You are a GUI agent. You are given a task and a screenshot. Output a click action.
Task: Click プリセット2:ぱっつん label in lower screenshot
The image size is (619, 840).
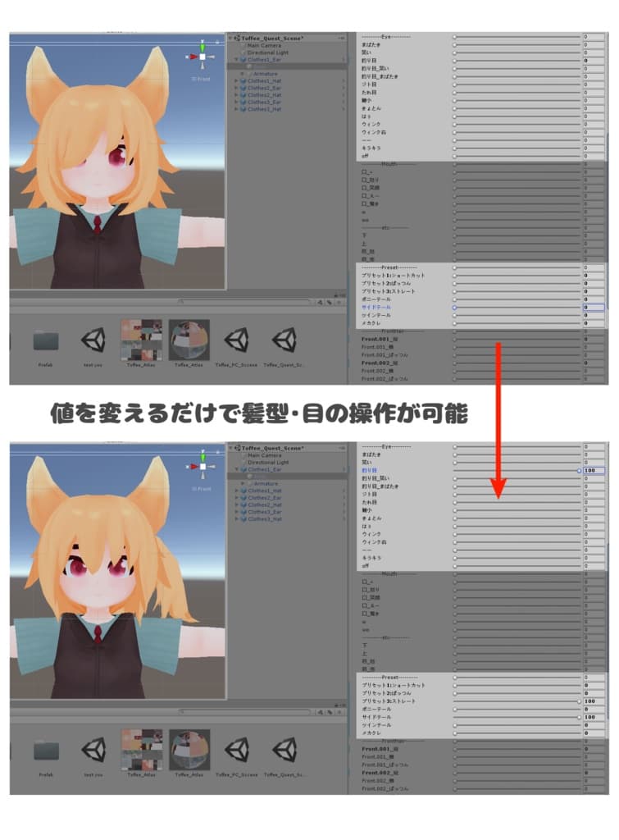(x=387, y=693)
